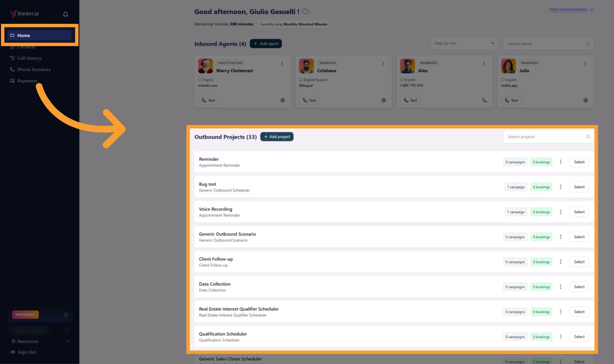Open the notifications bell
Viewport: 614px width, 364px height.
point(65,14)
